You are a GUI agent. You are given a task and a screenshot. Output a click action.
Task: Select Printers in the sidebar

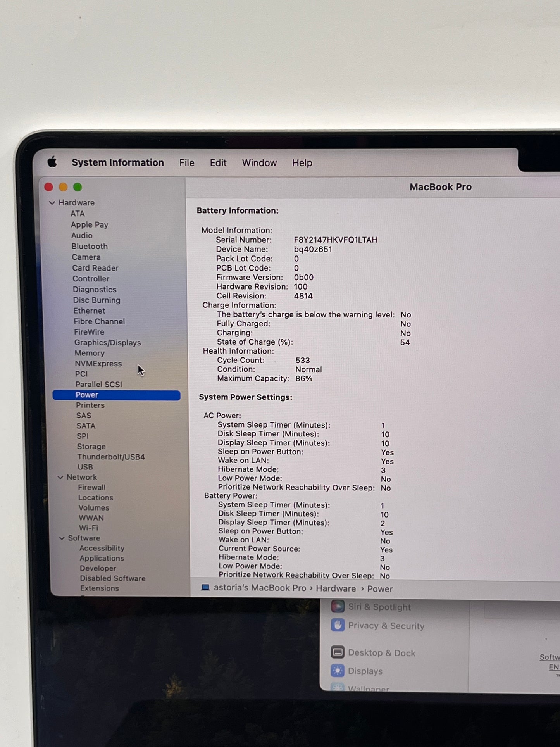click(90, 405)
